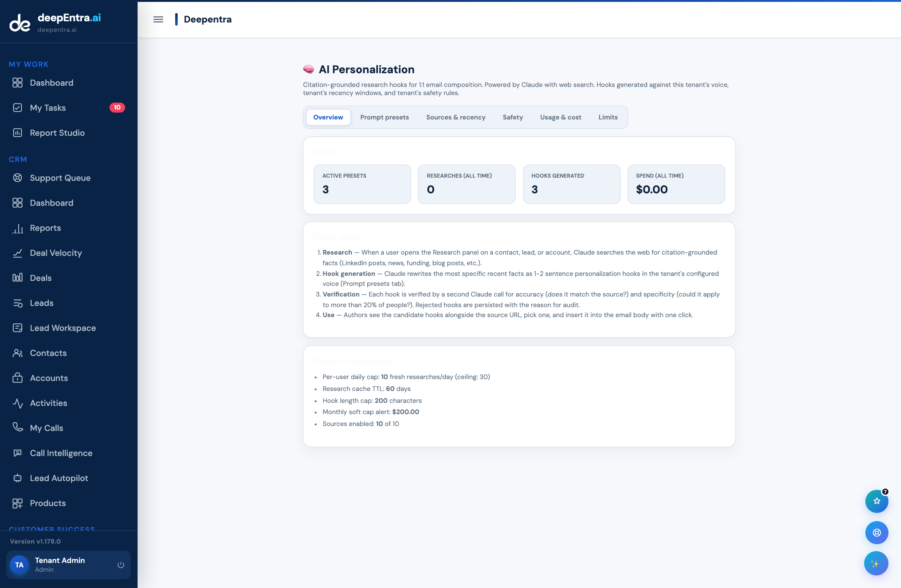Open My Work Dashboard icon
The height and width of the screenshot is (588, 901).
[x=18, y=83]
